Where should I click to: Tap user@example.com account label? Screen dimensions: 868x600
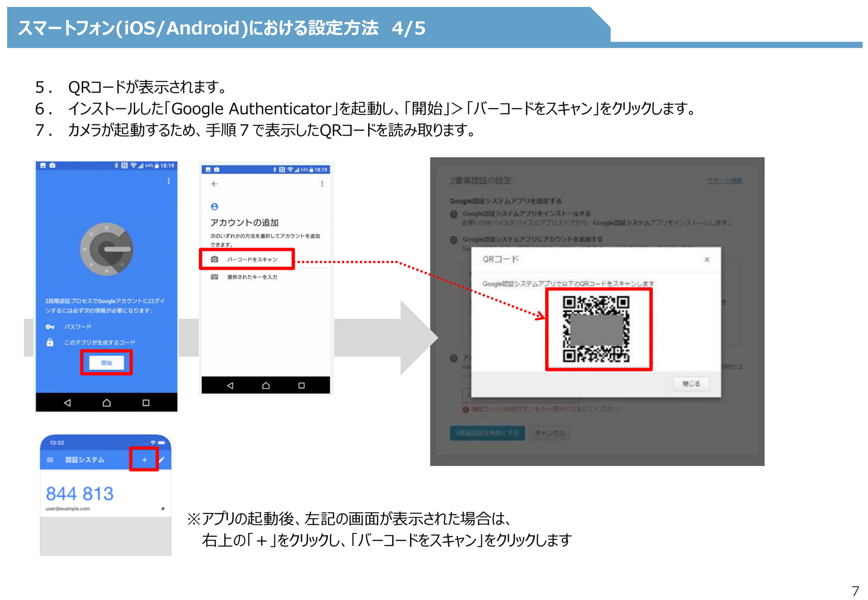point(68,509)
